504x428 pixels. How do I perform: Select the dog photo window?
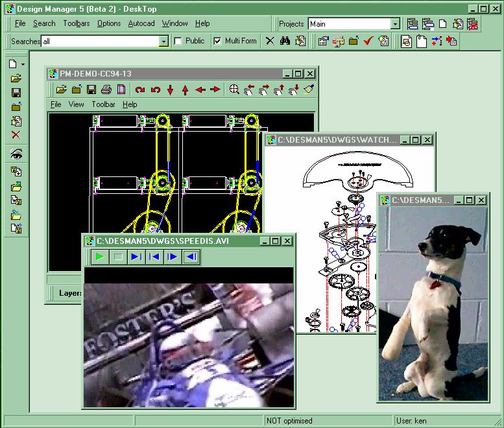pos(433,298)
